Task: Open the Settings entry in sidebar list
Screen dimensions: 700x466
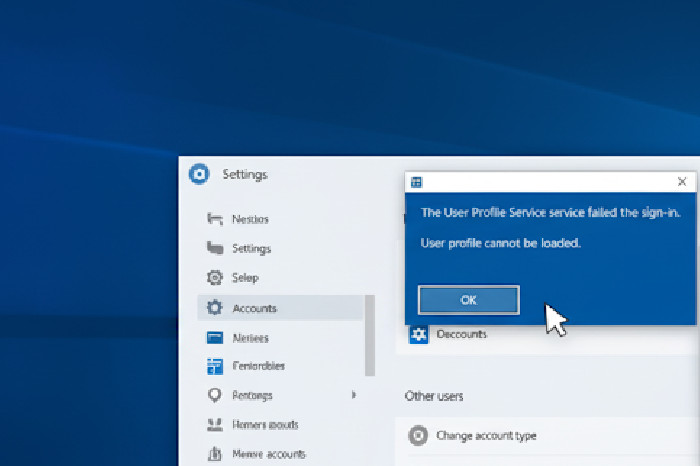Action: [251, 249]
